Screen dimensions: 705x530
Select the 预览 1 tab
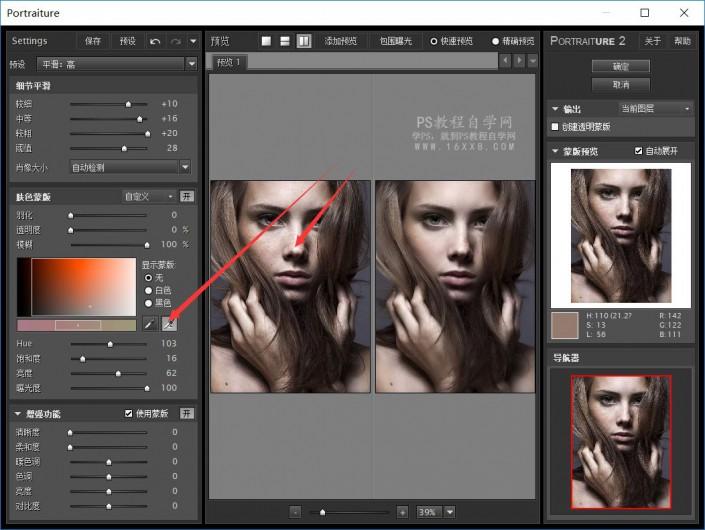coord(229,62)
